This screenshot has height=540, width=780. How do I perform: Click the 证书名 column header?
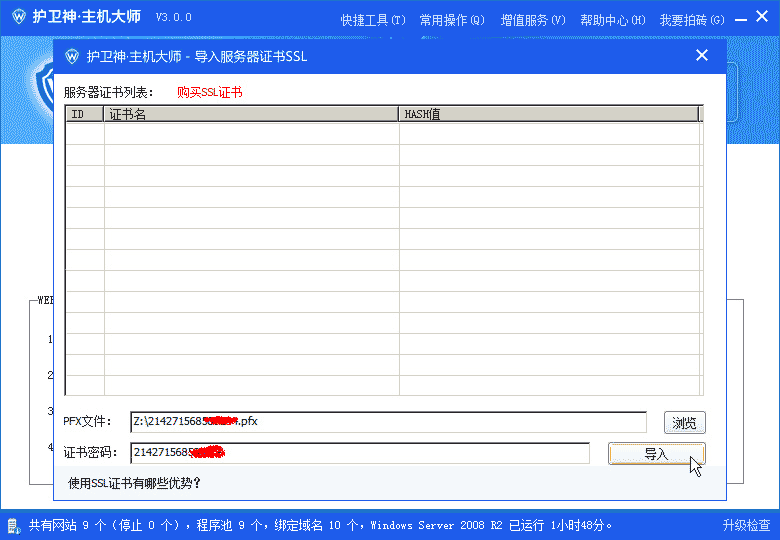pos(251,114)
